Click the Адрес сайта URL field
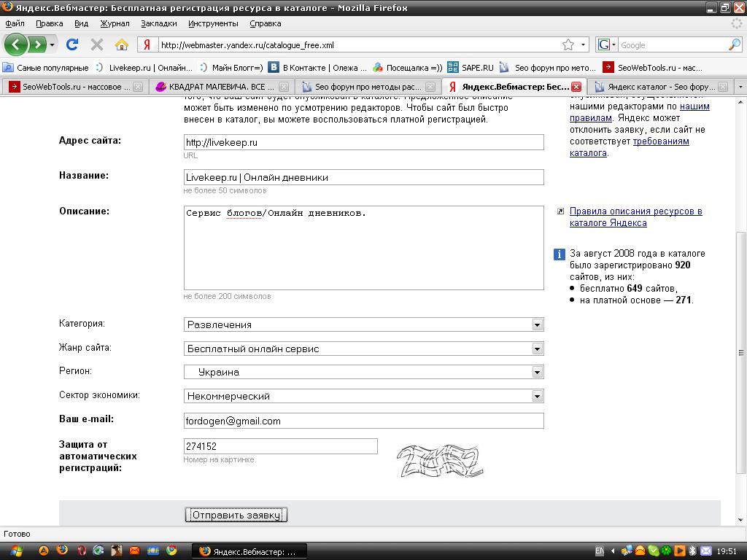Image resolution: width=747 pixels, height=560 pixels. coord(363,142)
